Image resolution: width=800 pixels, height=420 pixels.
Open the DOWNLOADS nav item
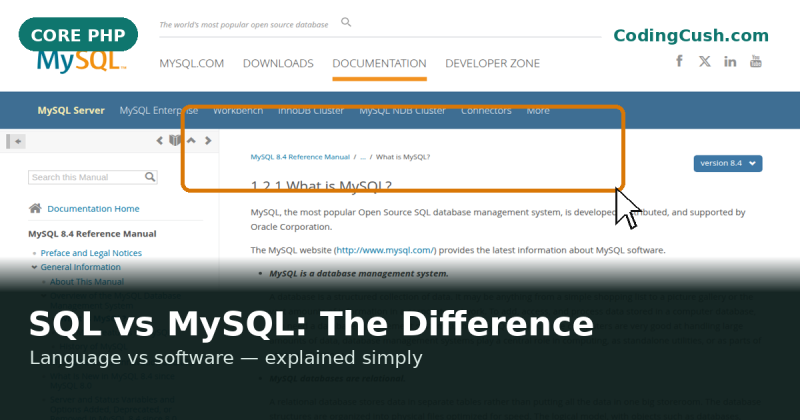pyautogui.click(x=278, y=63)
